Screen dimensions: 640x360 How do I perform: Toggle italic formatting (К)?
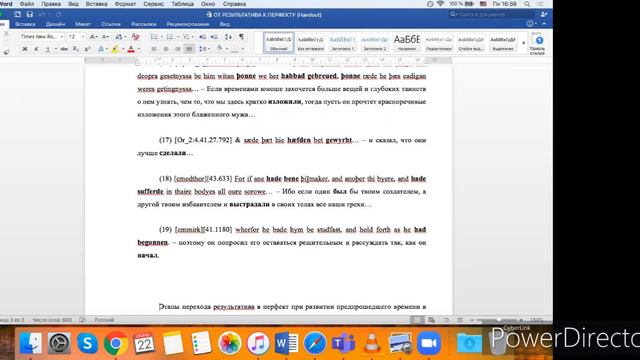36,49
